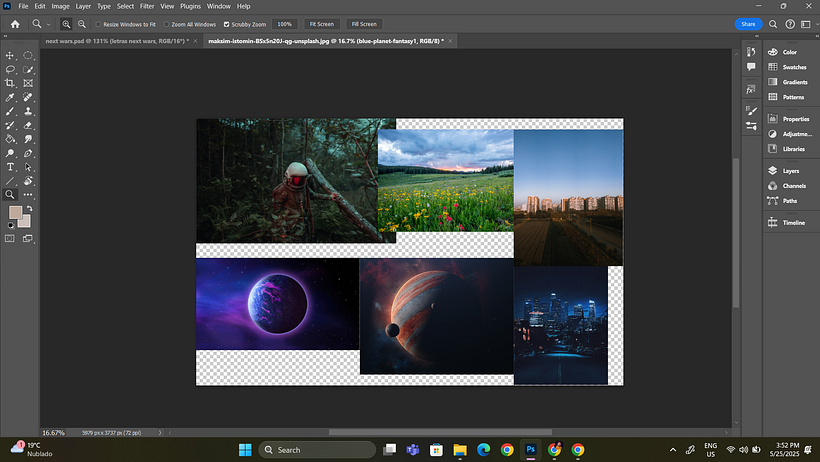
Task: Click the 16.67% zoom level field
Action: click(x=54, y=433)
